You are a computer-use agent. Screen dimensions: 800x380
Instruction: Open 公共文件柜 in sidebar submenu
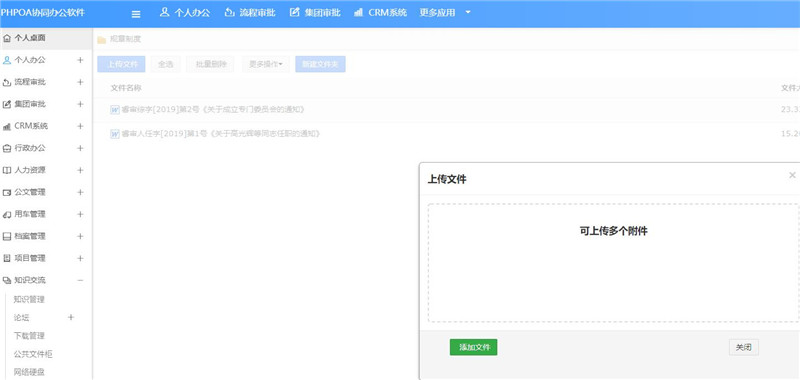(33, 354)
